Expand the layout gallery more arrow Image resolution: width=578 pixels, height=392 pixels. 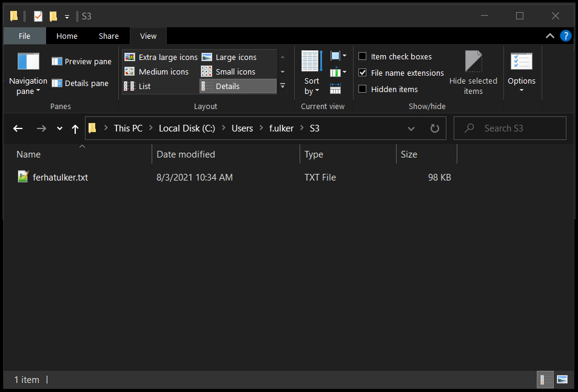[282, 86]
